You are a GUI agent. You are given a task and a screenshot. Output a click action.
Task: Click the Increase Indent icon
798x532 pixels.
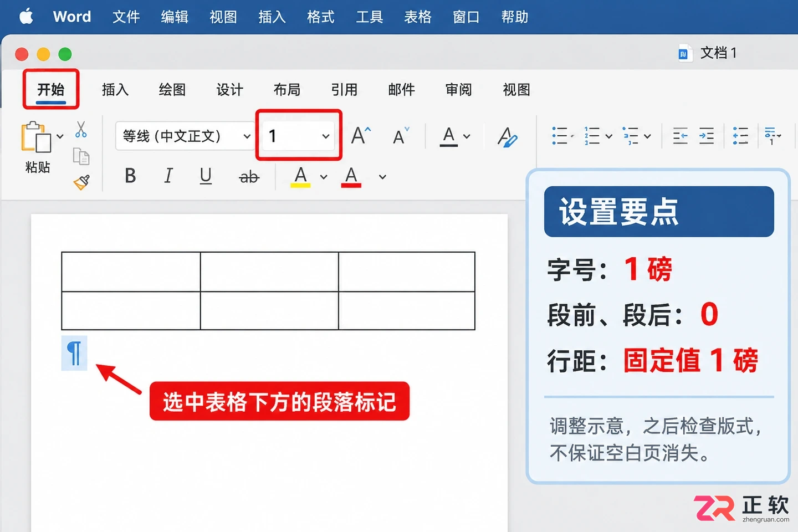(x=706, y=136)
